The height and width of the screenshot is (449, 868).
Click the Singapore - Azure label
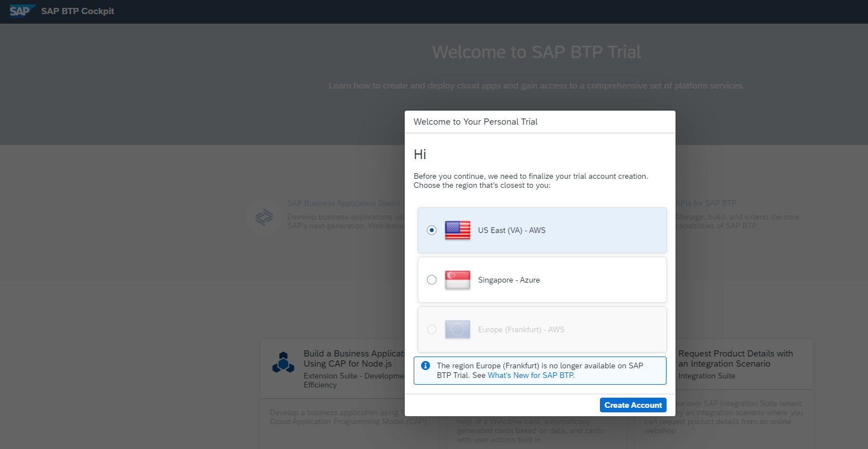point(508,280)
